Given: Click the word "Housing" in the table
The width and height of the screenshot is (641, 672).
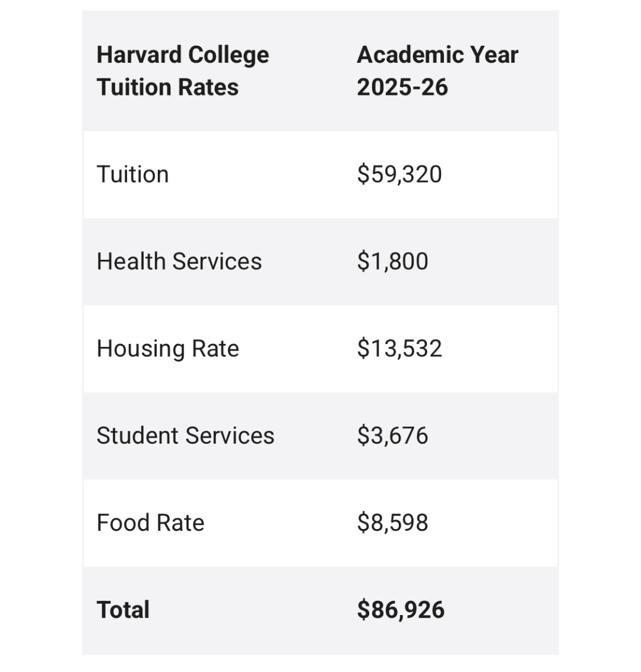Looking at the screenshot, I should tap(133, 349).
